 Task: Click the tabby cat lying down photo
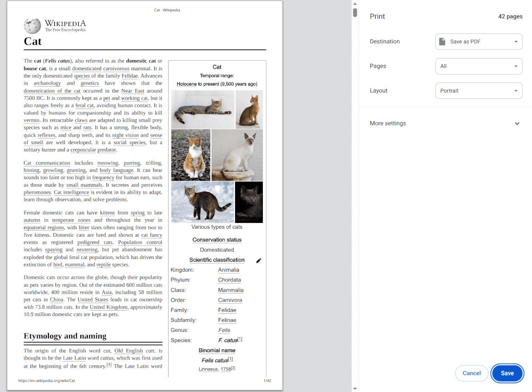[x=203, y=110]
